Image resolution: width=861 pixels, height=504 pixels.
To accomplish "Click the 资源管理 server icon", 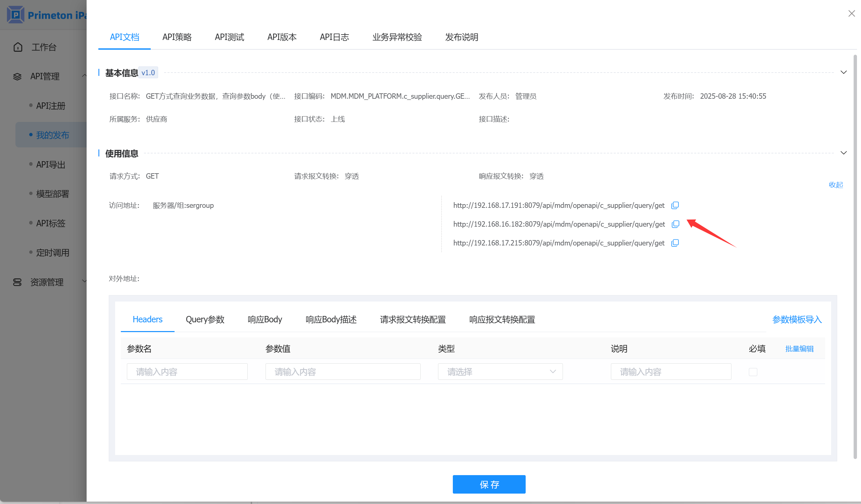I will tap(17, 282).
